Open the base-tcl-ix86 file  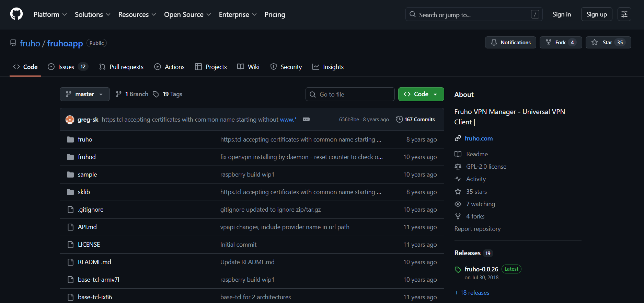pos(95,297)
